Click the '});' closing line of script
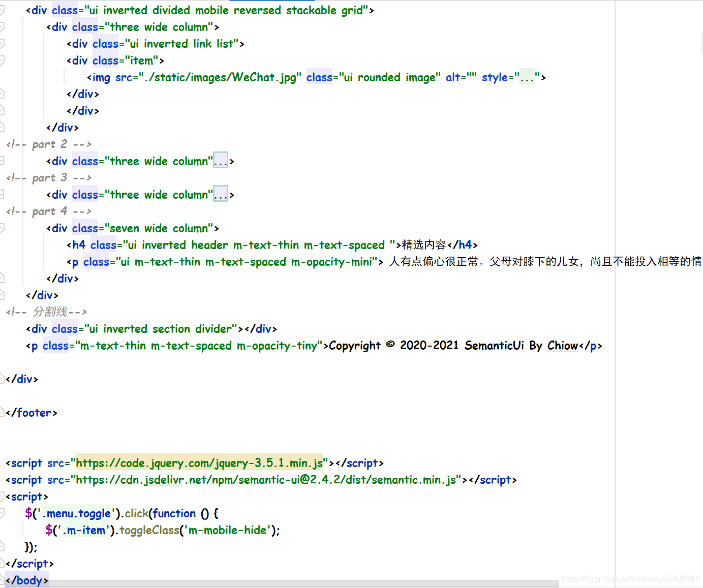 31,547
